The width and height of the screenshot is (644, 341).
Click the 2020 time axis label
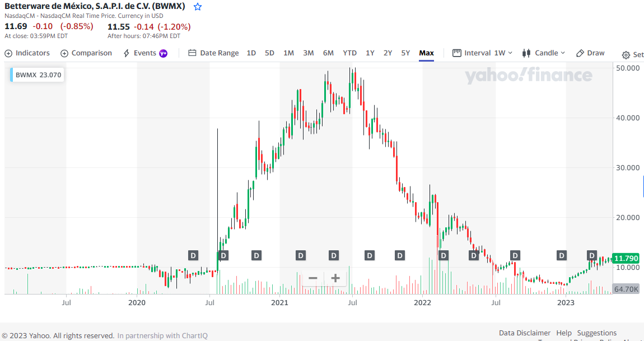click(x=137, y=303)
